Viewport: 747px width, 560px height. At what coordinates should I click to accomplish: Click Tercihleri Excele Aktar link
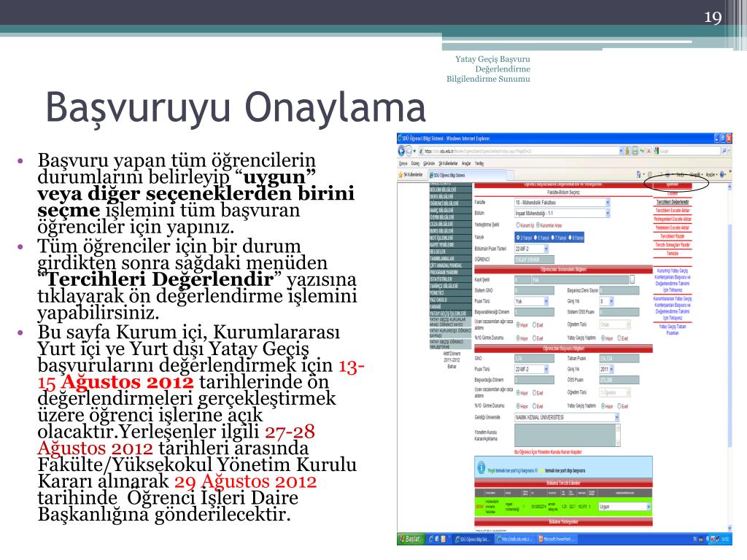[x=672, y=210]
